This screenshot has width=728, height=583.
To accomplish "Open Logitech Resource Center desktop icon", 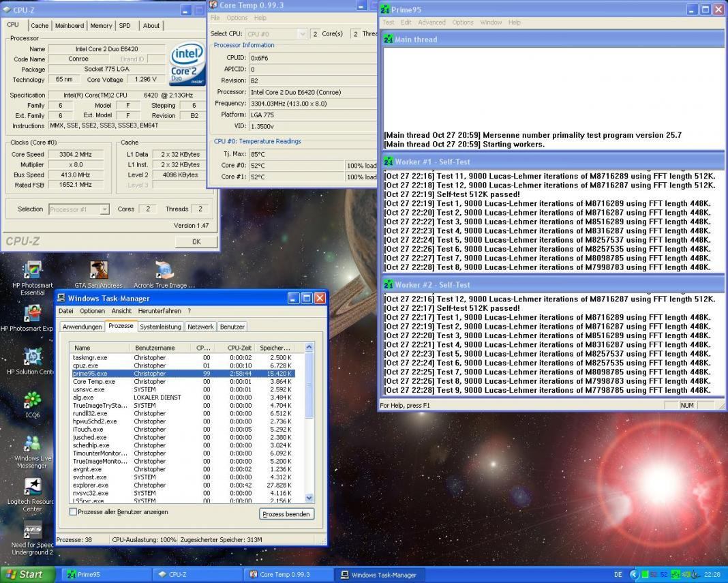I will (x=33, y=487).
